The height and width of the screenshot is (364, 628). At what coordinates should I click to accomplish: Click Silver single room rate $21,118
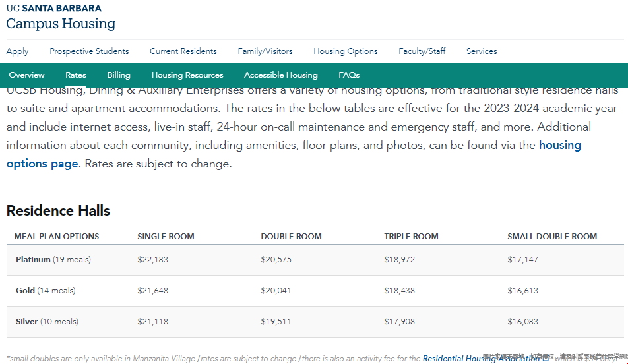point(152,322)
